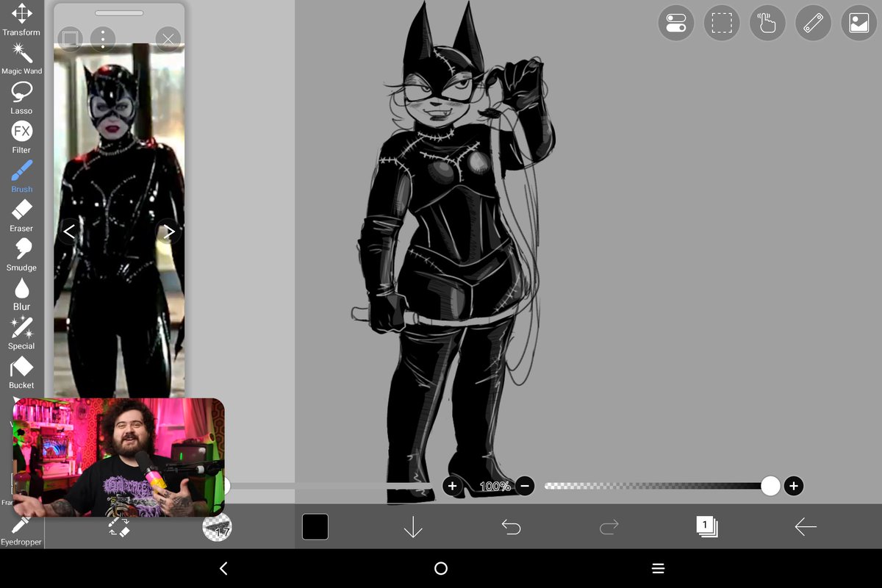Image resolution: width=882 pixels, height=588 pixels.
Task: Close the reference window
Action: click(168, 39)
